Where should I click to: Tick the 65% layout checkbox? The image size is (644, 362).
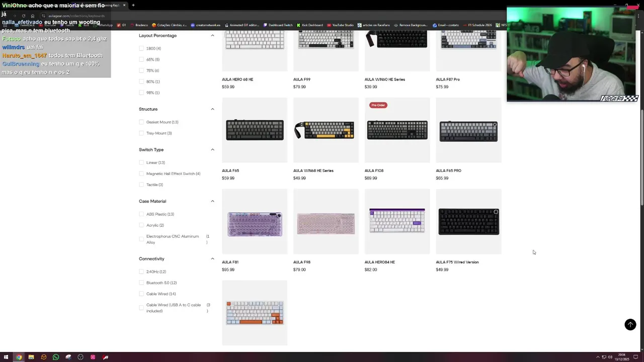(141, 59)
